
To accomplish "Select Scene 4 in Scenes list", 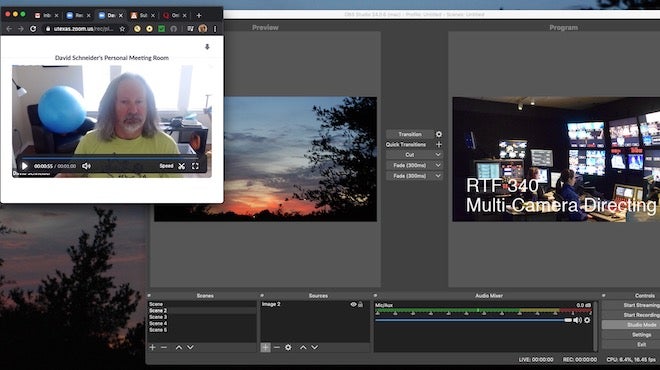I will click(x=202, y=323).
